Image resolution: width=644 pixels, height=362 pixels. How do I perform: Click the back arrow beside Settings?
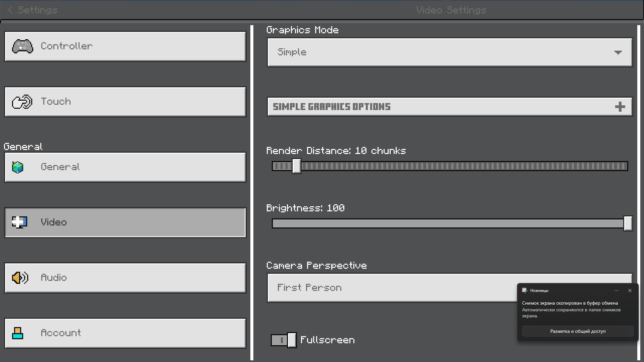coord(10,10)
